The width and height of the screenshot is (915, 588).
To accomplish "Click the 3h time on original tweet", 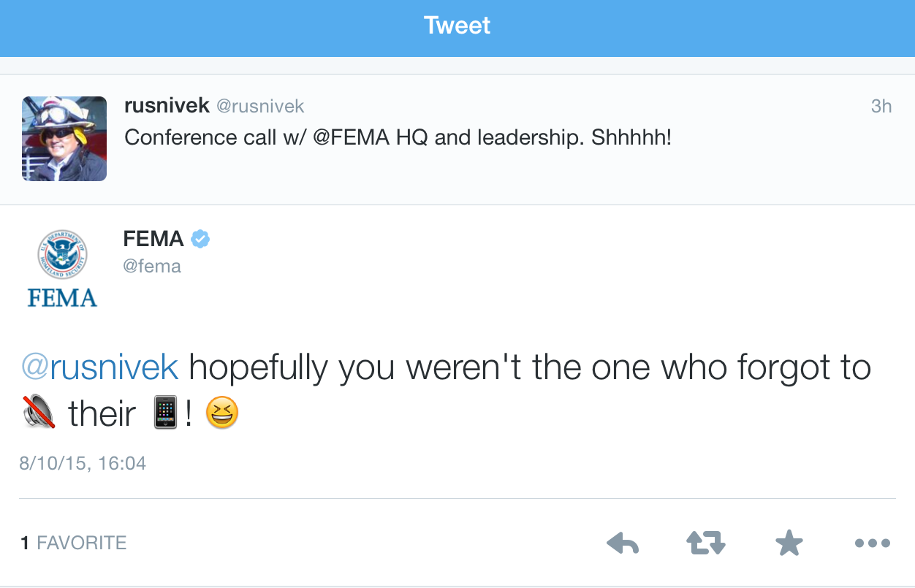I will click(881, 107).
